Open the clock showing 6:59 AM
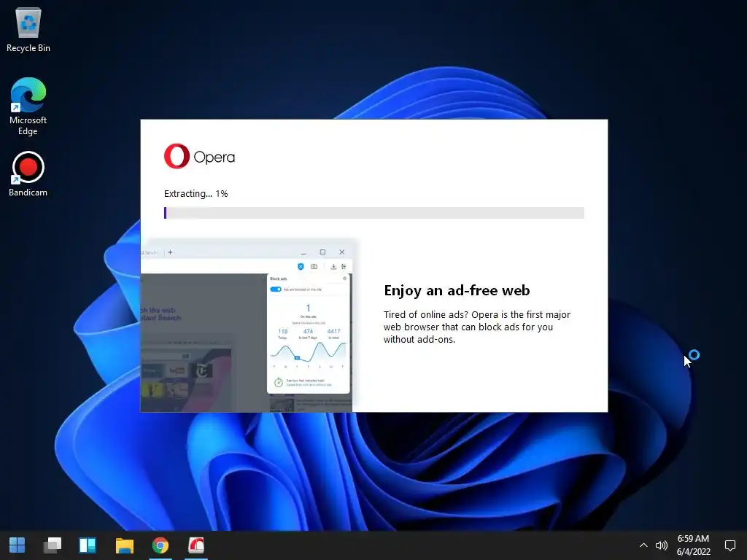Image resolution: width=747 pixels, height=560 pixels. coord(694,545)
